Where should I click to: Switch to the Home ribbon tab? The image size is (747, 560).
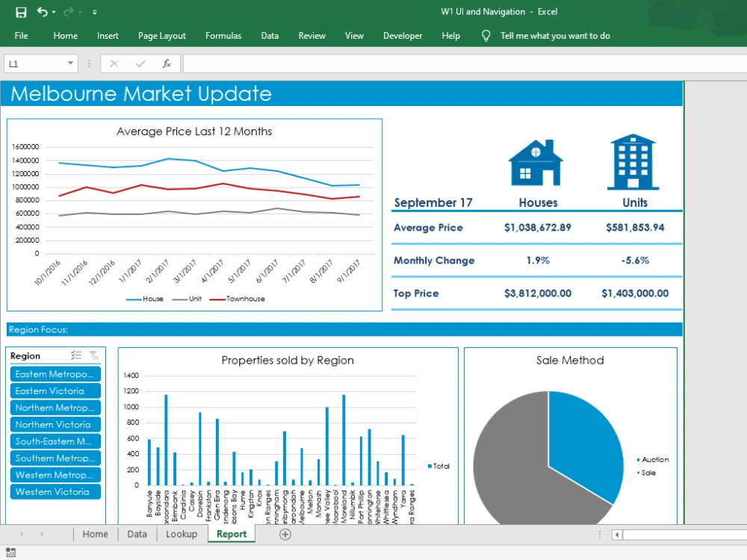coord(65,36)
